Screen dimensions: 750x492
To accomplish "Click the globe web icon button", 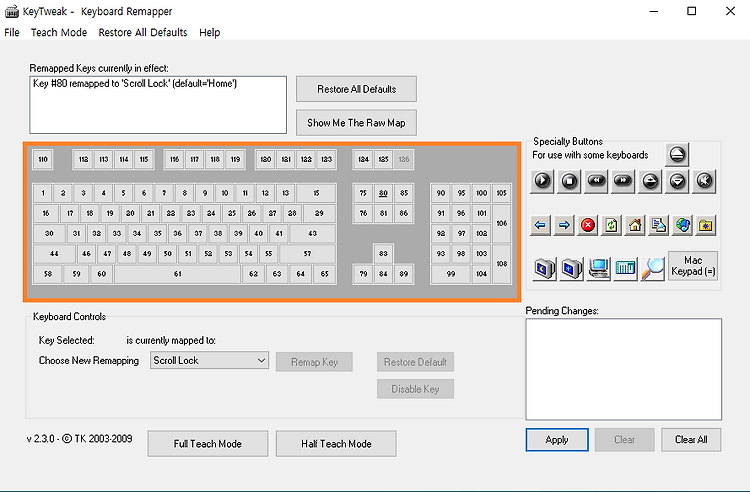I will point(682,225).
